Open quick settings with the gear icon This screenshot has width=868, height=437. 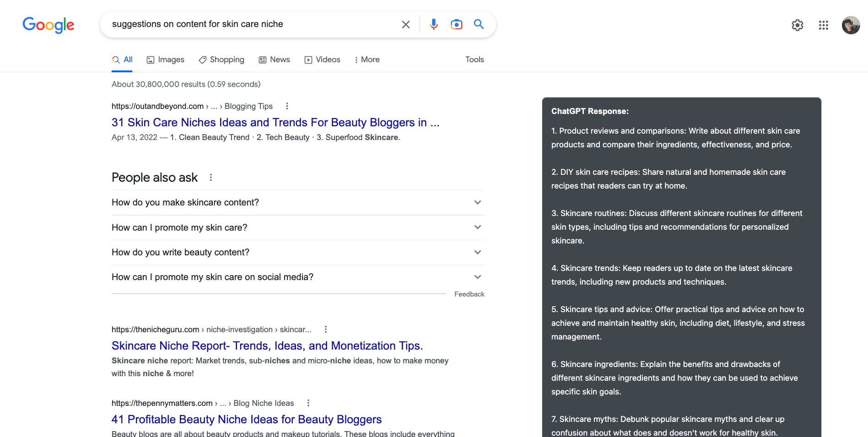coord(798,25)
